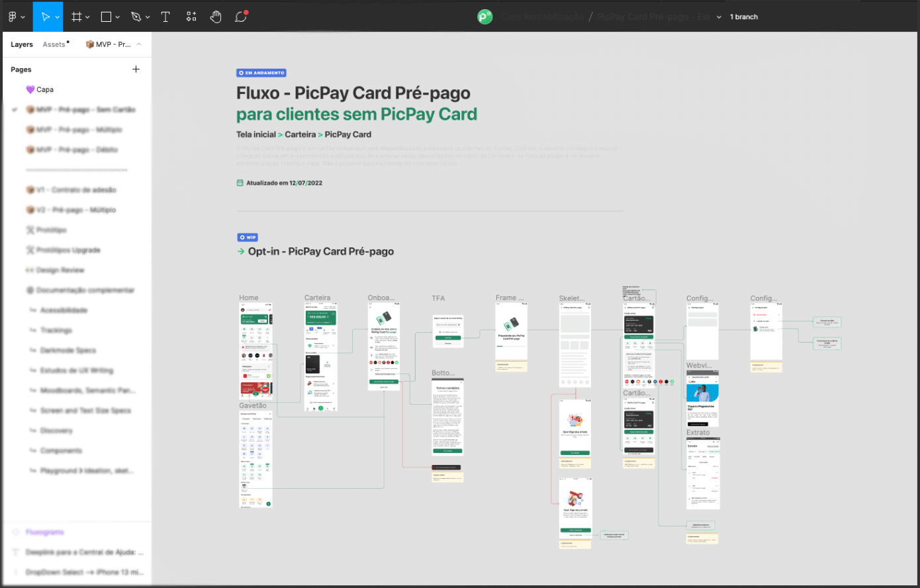Select the Botto... terms frame on canvas

coord(448,417)
